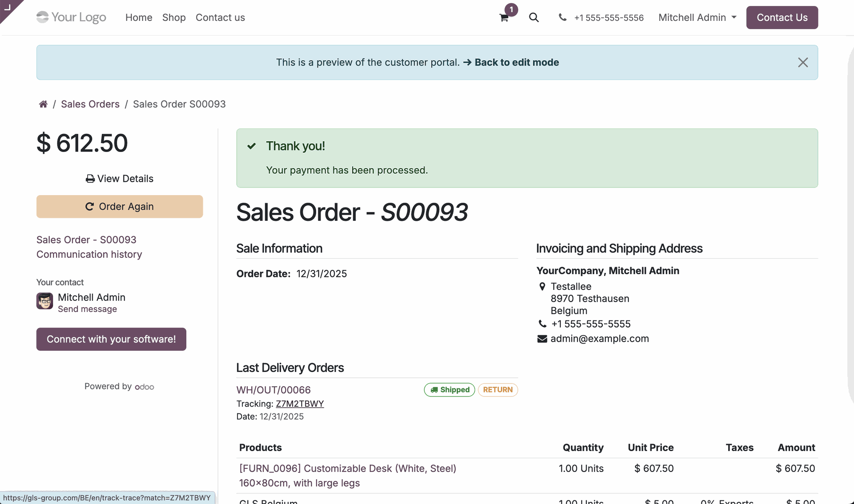Viewport: 854px width, 504px height.
Task: Open the shopping cart icon
Action: [504, 18]
